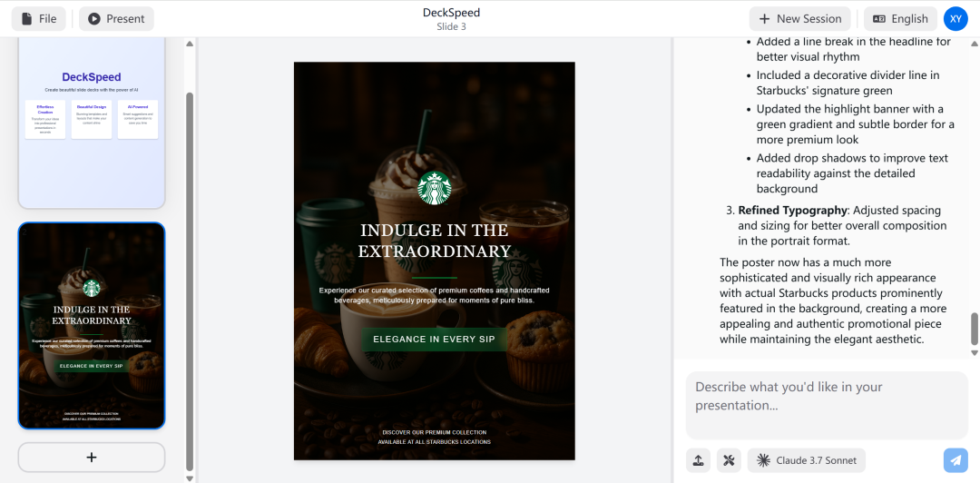The width and height of the screenshot is (980, 483).
Task: Click the plus icon in New Session
Action: point(764,19)
